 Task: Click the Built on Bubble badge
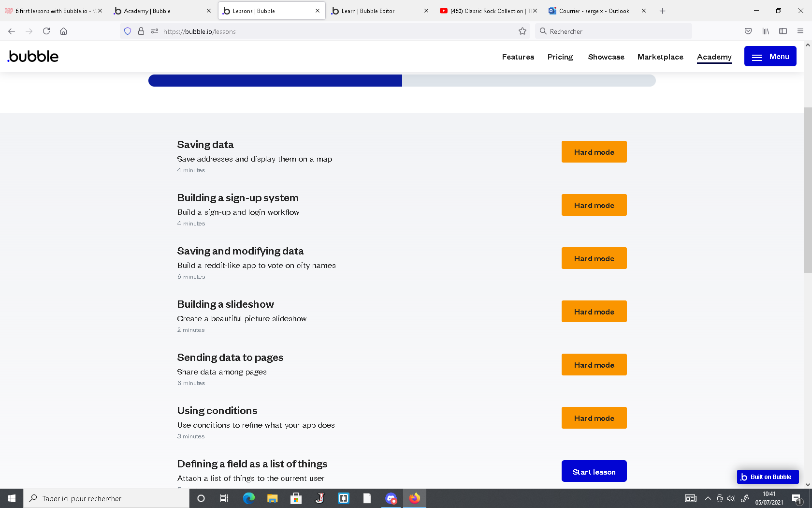768,477
